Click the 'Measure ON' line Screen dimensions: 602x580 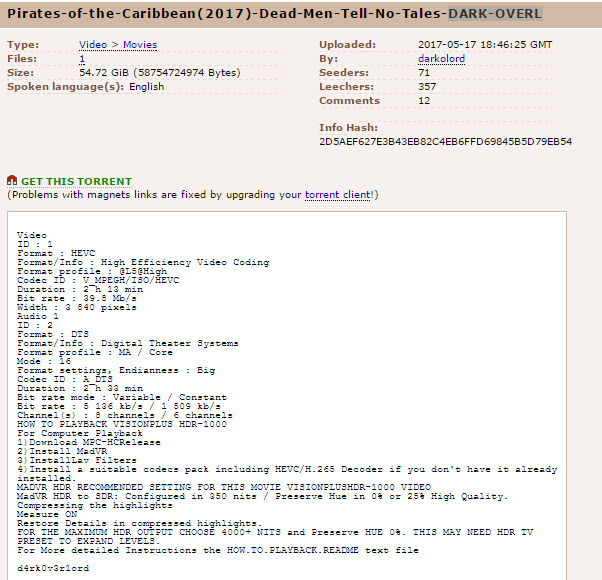point(47,514)
